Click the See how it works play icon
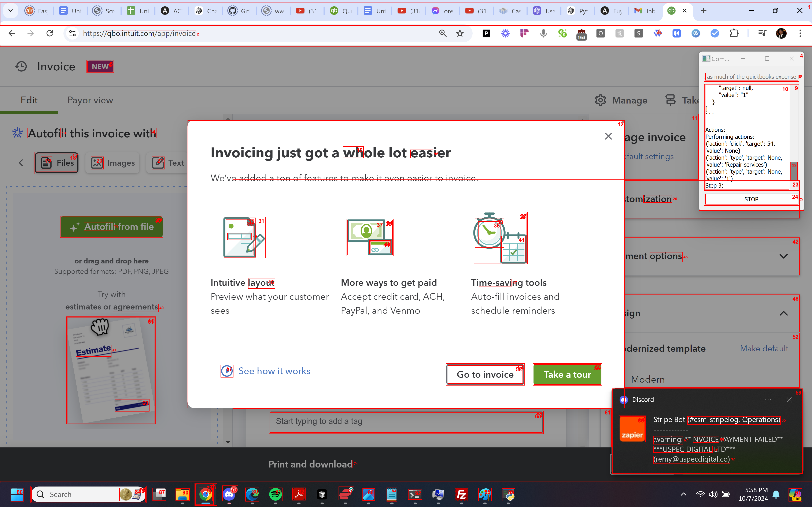Viewport: 812px width, 507px height. (x=227, y=371)
